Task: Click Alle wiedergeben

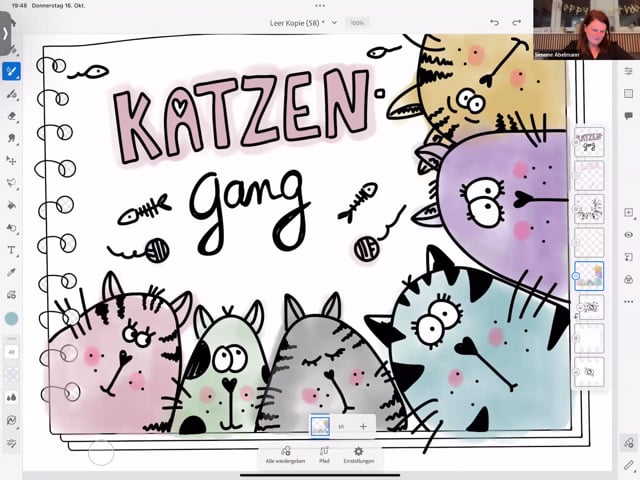Action: point(285,455)
